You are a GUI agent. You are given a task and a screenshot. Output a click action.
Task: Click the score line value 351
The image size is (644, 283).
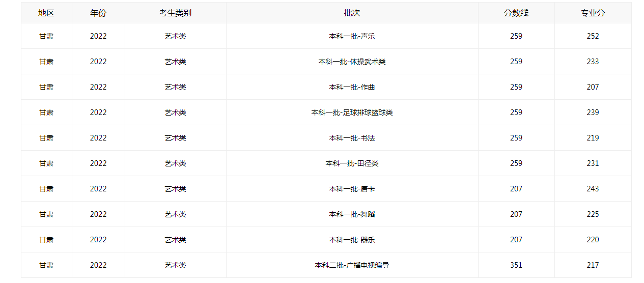pos(516,265)
